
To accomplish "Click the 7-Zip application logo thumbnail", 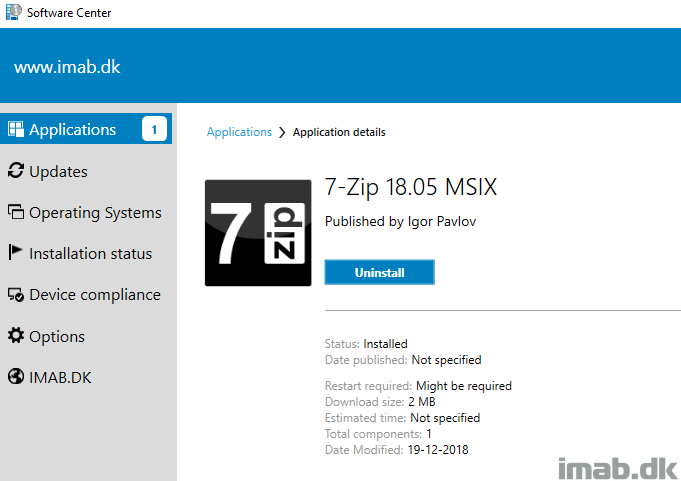I will (258, 233).
